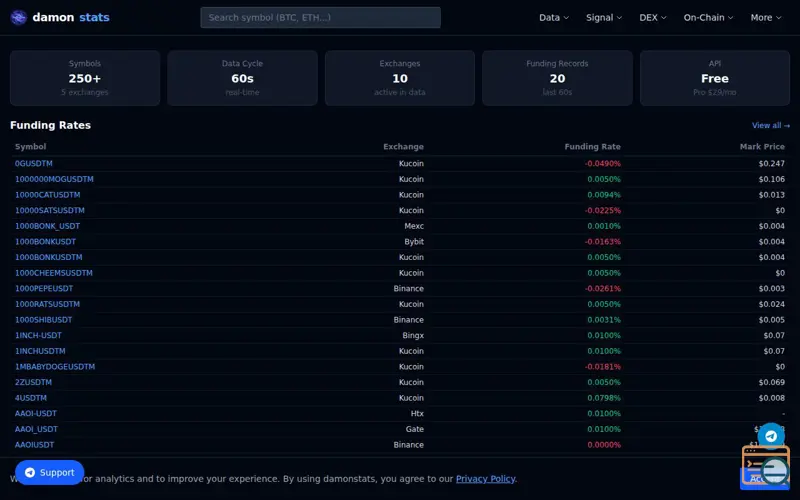This screenshot has height=500, width=800.
Task: Open the 0GUSDTM symbol link
Action: click(34, 164)
